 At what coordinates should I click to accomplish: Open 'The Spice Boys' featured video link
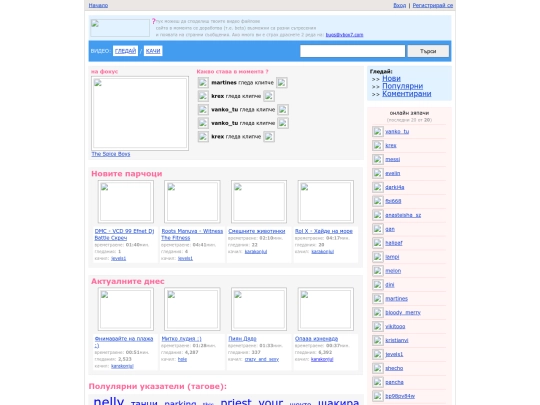[x=111, y=154]
